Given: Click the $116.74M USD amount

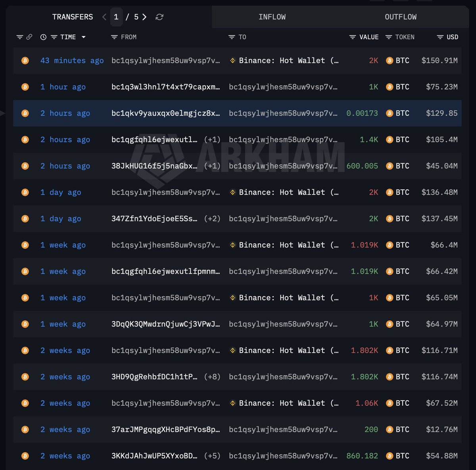Looking at the screenshot, I should tap(440, 377).
